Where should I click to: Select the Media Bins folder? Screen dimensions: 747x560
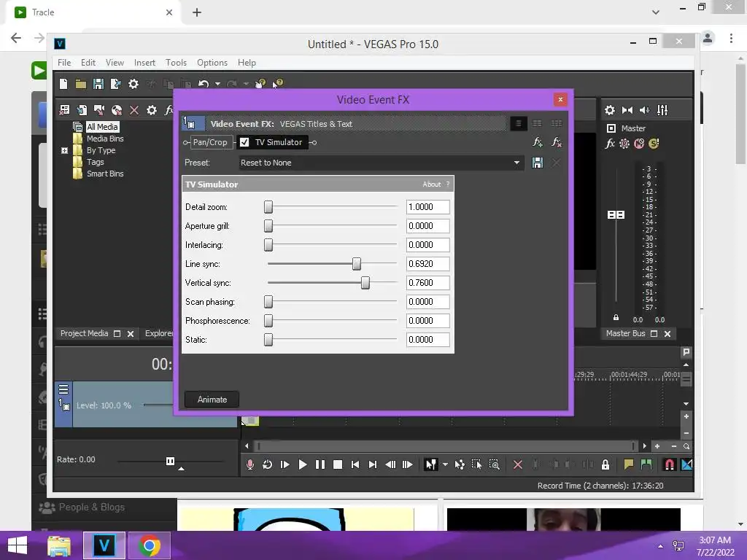(105, 139)
